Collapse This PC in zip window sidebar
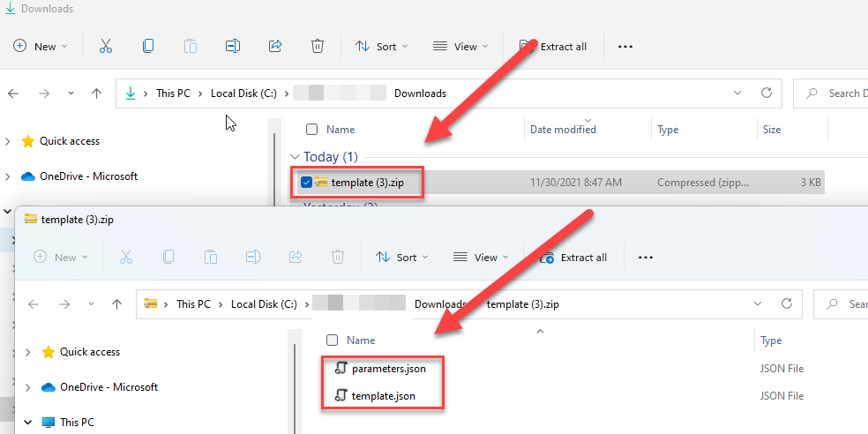 [28, 422]
